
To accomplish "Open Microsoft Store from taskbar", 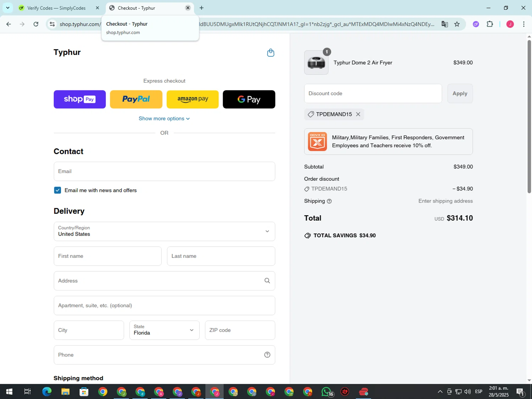I will pyautogui.click(x=84, y=392).
